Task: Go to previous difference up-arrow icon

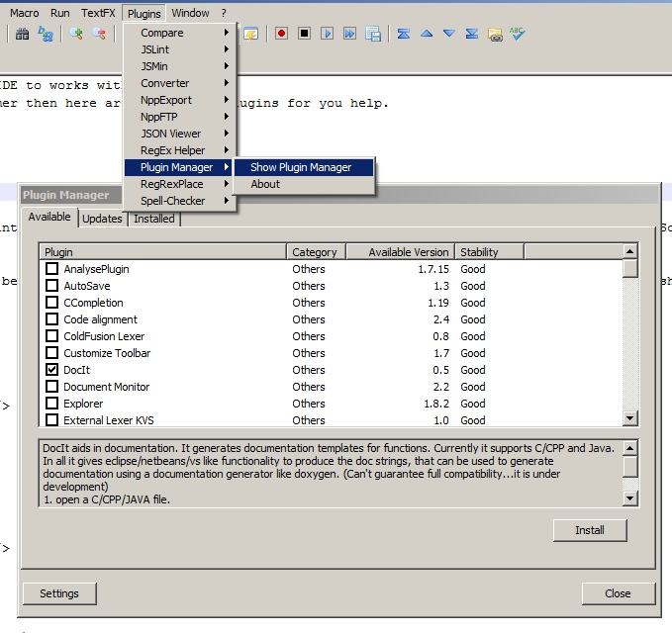Action: [427, 34]
